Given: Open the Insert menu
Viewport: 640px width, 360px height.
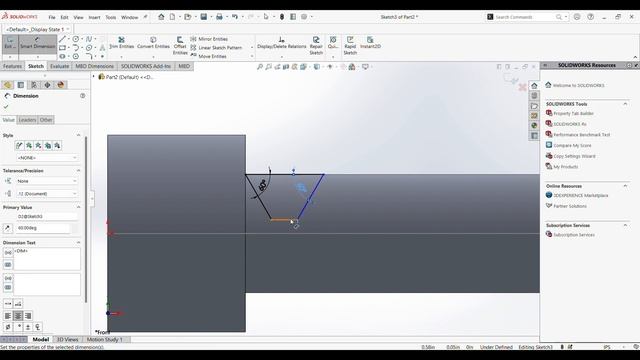Looking at the screenshot, I should click(94, 18).
